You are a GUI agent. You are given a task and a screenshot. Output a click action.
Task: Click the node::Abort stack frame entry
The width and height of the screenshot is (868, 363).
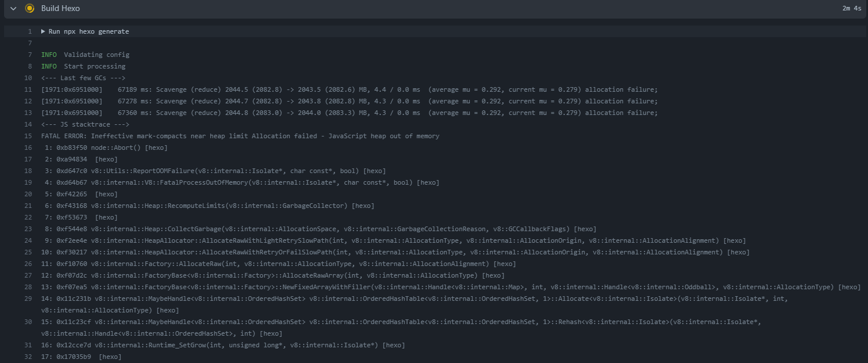tap(103, 148)
